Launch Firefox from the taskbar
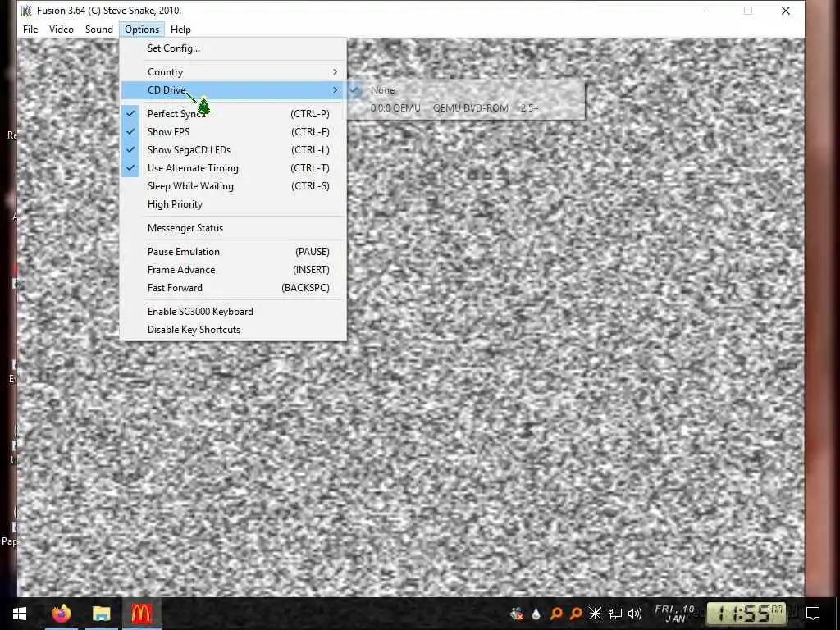The image size is (840, 630). point(61,614)
